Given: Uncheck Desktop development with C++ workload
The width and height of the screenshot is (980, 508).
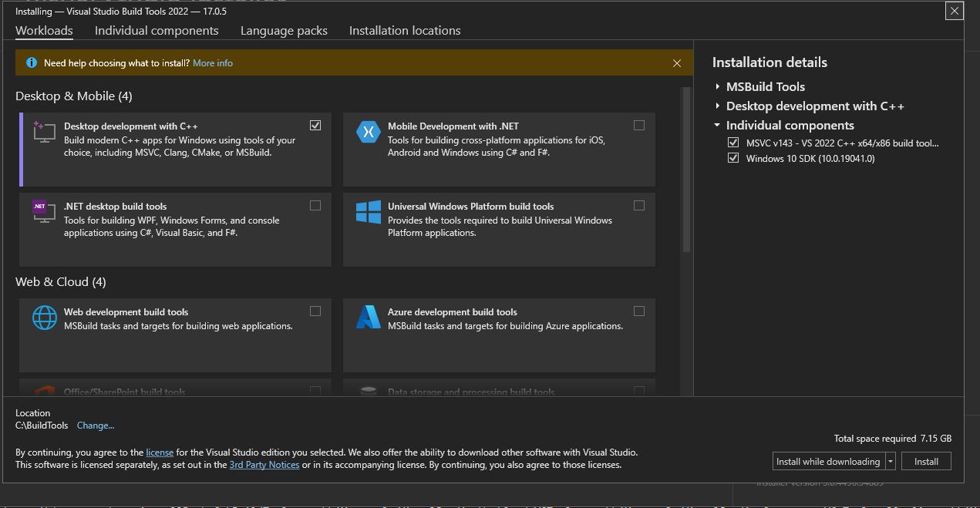Looking at the screenshot, I should point(315,125).
